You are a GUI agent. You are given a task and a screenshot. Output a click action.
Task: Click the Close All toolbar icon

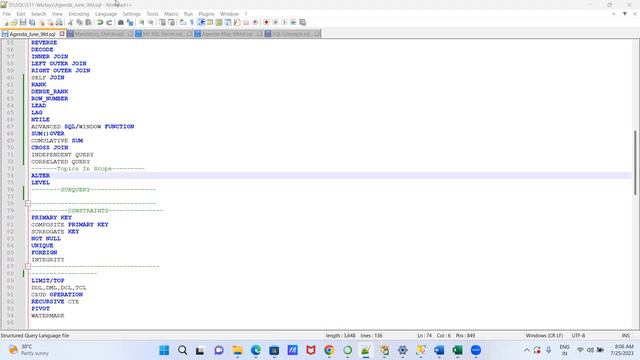(x=50, y=22)
